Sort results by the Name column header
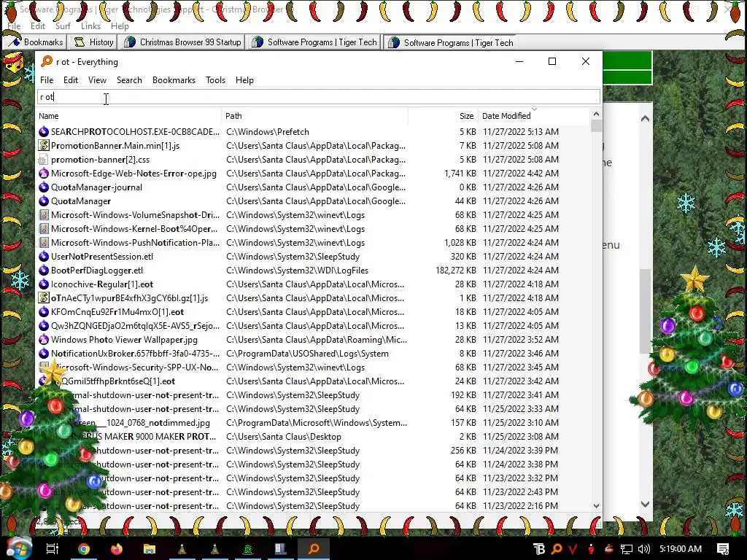Image resolution: width=747 pixels, height=560 pixels. [128, 116]
